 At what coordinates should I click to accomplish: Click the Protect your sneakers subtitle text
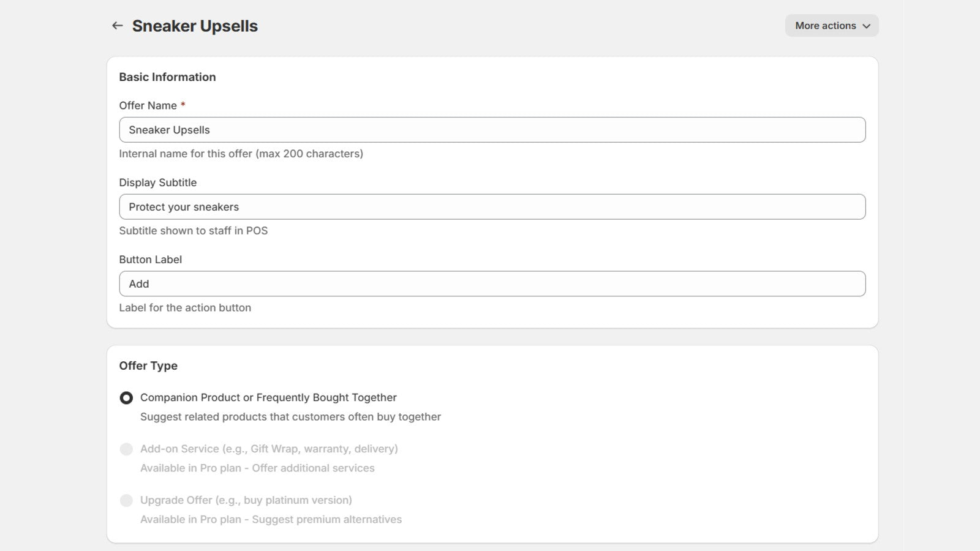coord(184,206)
